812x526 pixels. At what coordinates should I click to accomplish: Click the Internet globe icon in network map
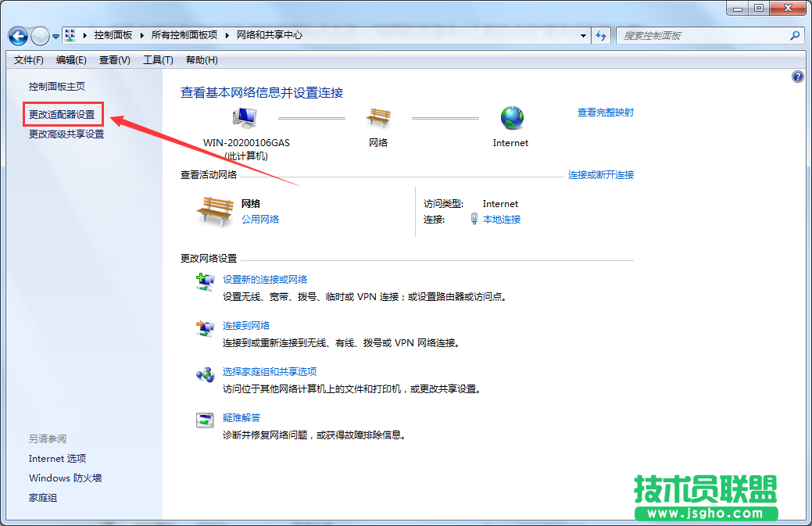click(512, 116)
